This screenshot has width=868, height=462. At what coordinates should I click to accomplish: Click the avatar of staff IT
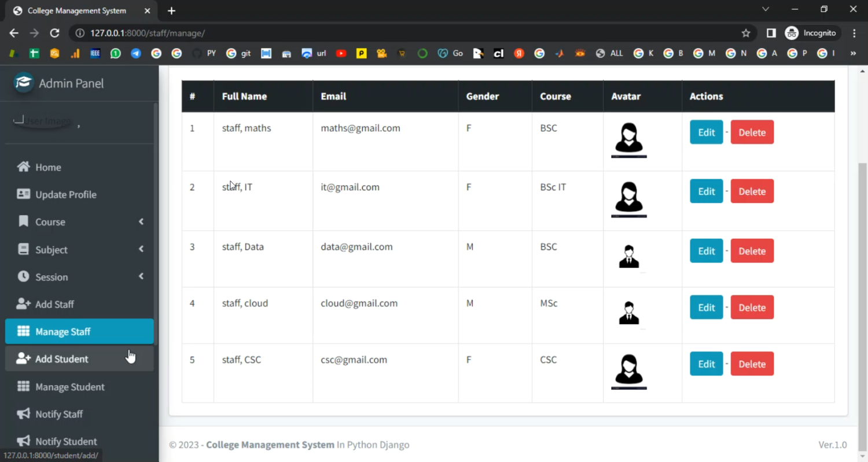pyautogui.click(x=628, y=198)
